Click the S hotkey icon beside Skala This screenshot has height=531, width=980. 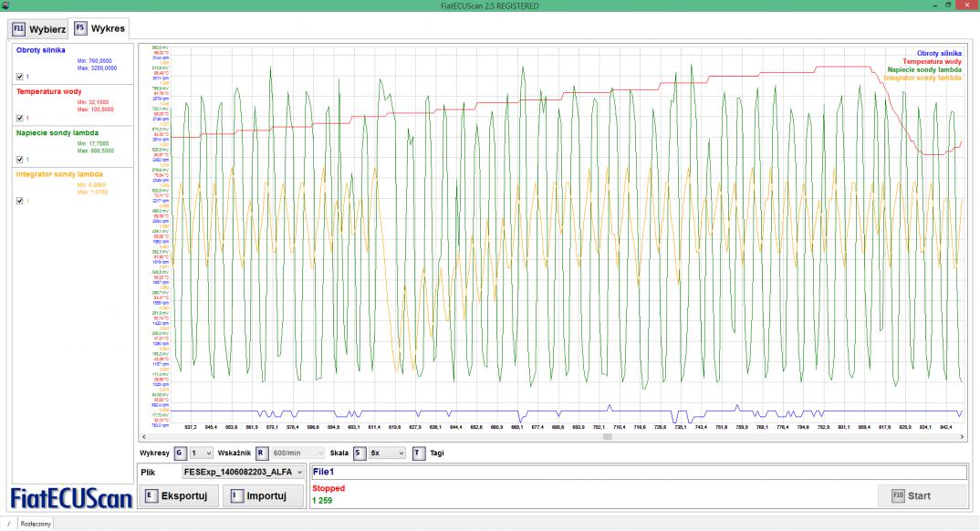click(x=359, y=452)
